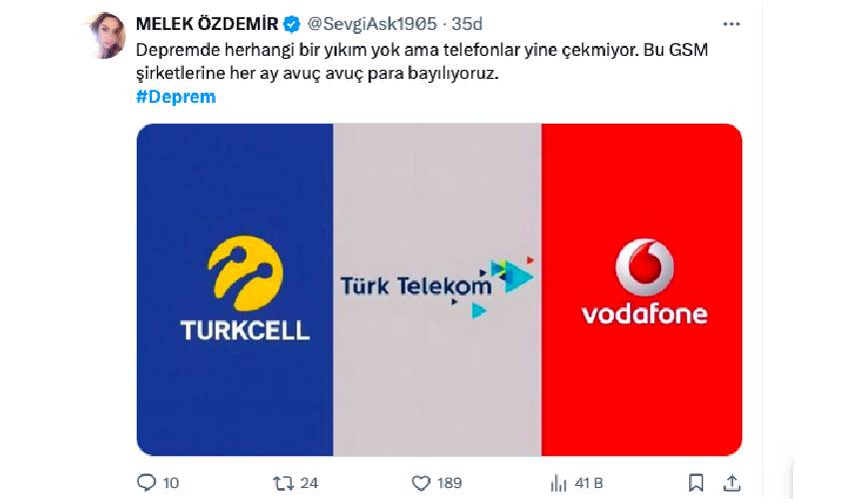The height and width of the screenshot is (504, 859).
Task: Bookmark the tweet
Action: [696, 483]
